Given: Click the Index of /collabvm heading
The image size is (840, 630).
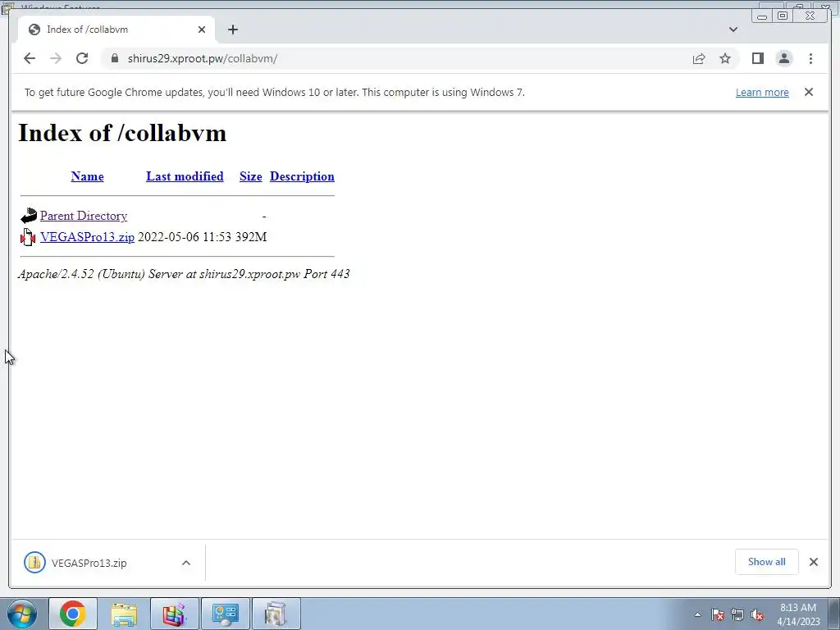Looking at the screenshot, I should (x=122, y=133).
